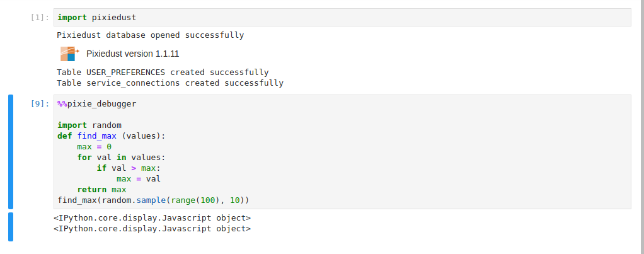Click the second Javascript object output line
This screenshot has width=644, height=254.
tap(152, 228)
